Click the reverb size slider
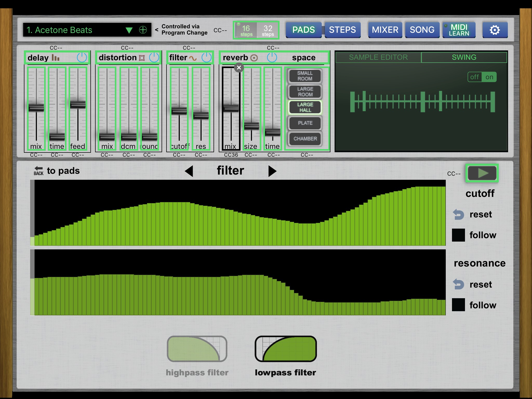 click(251, 109)
